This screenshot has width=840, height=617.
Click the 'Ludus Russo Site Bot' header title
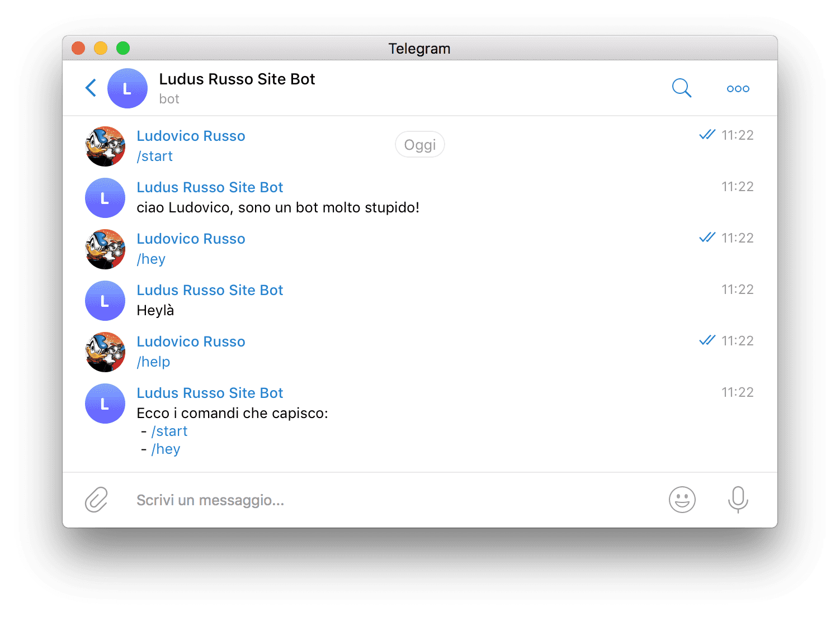tap(237, 79)
